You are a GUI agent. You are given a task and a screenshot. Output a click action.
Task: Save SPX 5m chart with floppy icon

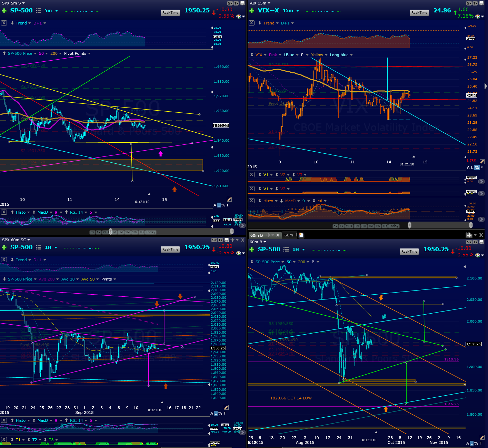tap(242, 3)
